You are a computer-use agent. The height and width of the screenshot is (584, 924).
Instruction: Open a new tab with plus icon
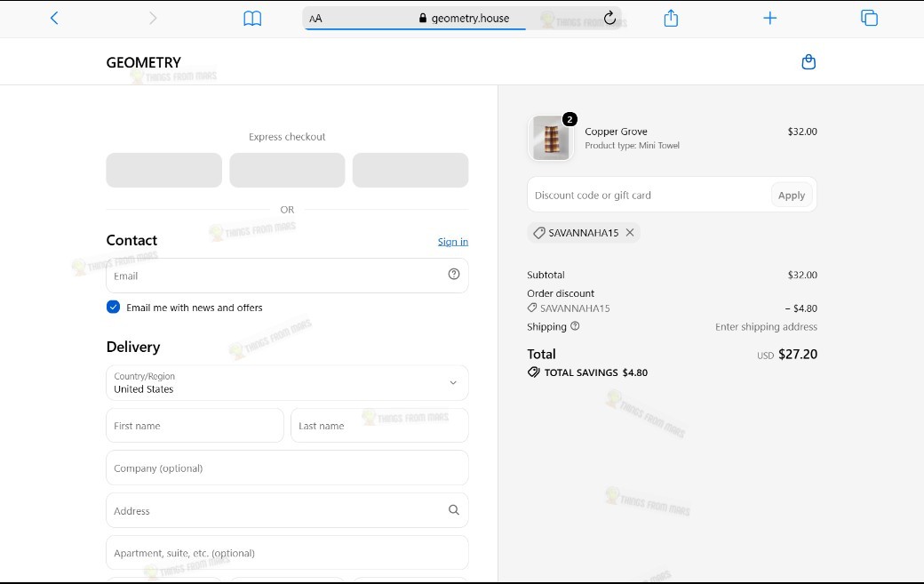[x=769, y=19]
